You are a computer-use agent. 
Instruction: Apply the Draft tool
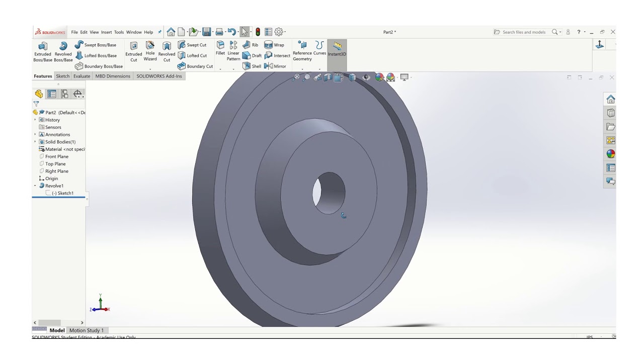[x=252, y=55]
